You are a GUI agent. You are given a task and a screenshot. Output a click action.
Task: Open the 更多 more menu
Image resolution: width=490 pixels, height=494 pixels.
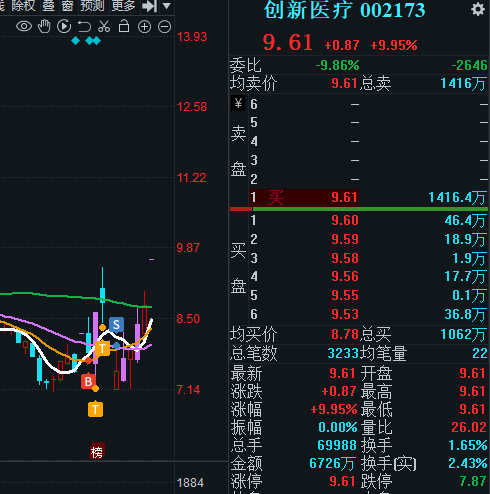click(123, 6)
